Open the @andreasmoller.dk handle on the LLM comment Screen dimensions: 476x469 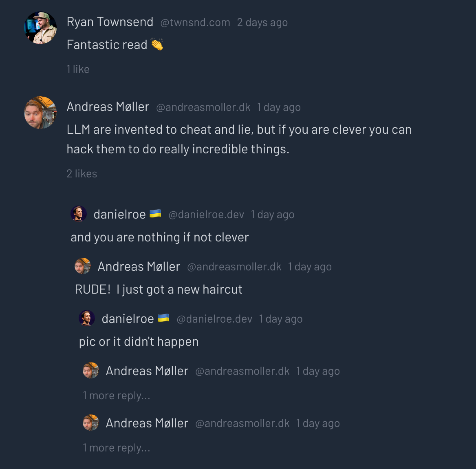(203, 108)
